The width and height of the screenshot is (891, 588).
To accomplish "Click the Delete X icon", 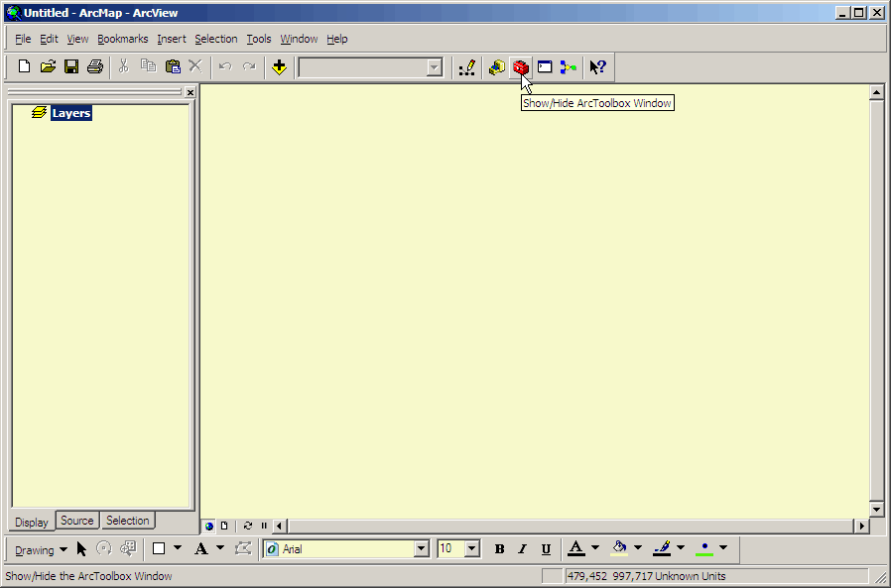I will 195,67.
